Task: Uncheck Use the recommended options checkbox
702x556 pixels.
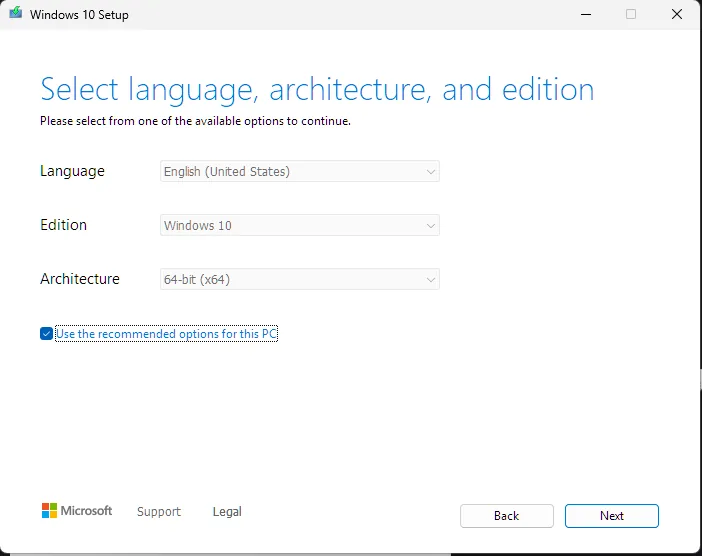Action: tap(47, 334)
